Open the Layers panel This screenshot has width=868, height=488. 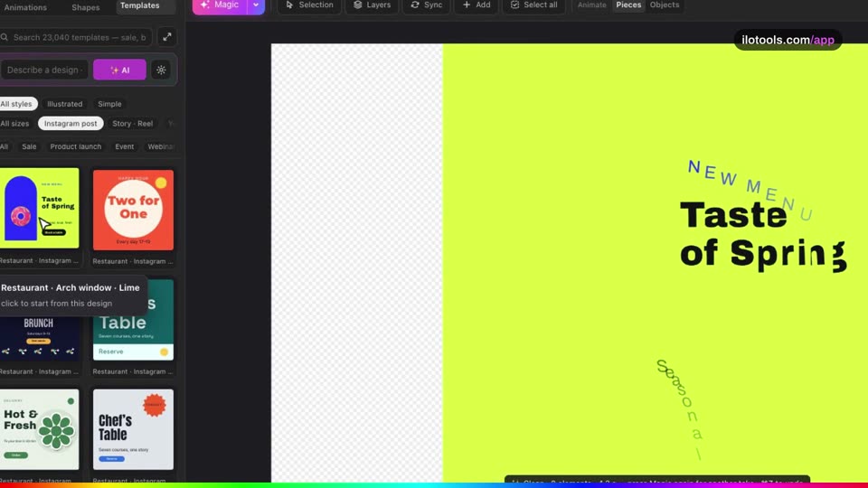click(372, 5)
